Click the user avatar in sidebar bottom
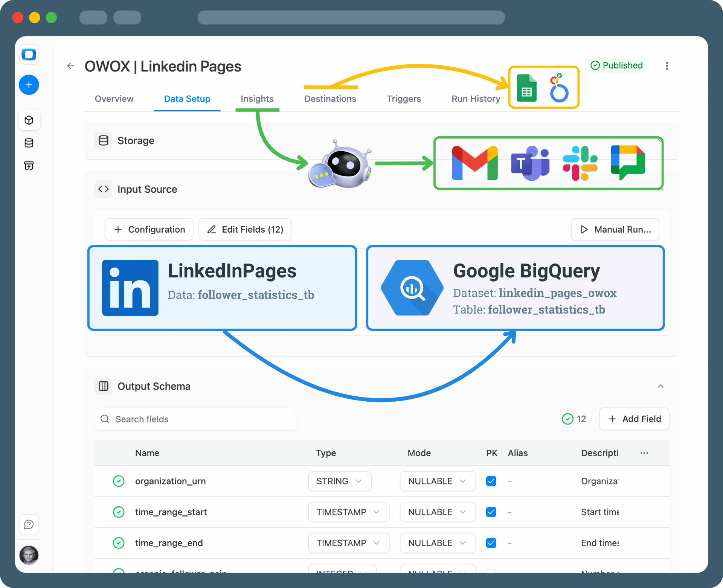This screenshot has height=588, width=723. [x=29, y=555]
